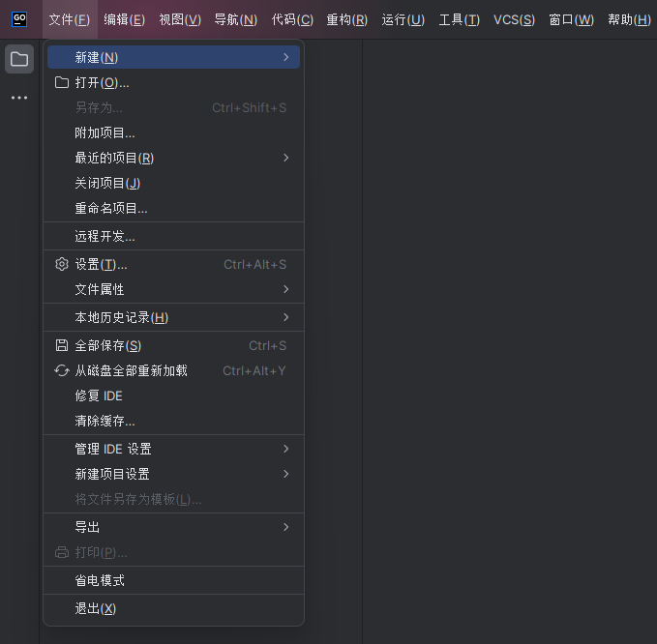Choose 退出(X) to quit the IDE
This screenshot has height=644, width=657.
point(173,608)
